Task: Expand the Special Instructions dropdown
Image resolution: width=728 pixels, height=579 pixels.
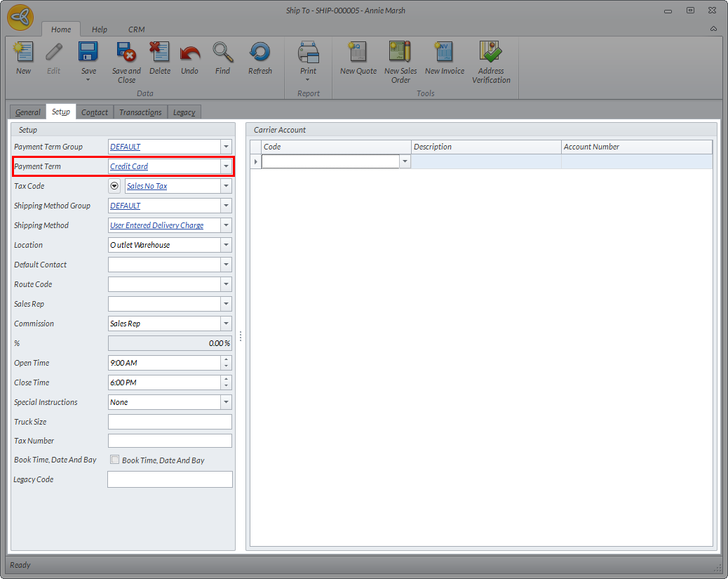Action: [x=226, y=402]
